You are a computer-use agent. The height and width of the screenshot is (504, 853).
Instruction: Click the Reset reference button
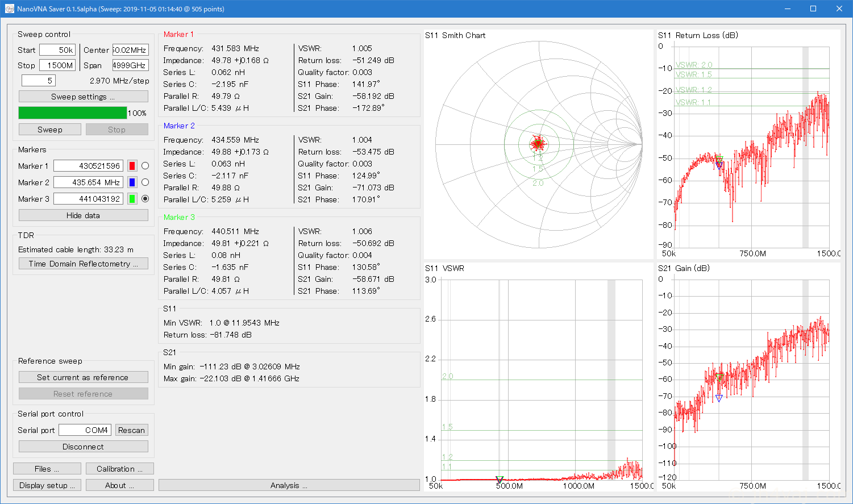(84, 394)
